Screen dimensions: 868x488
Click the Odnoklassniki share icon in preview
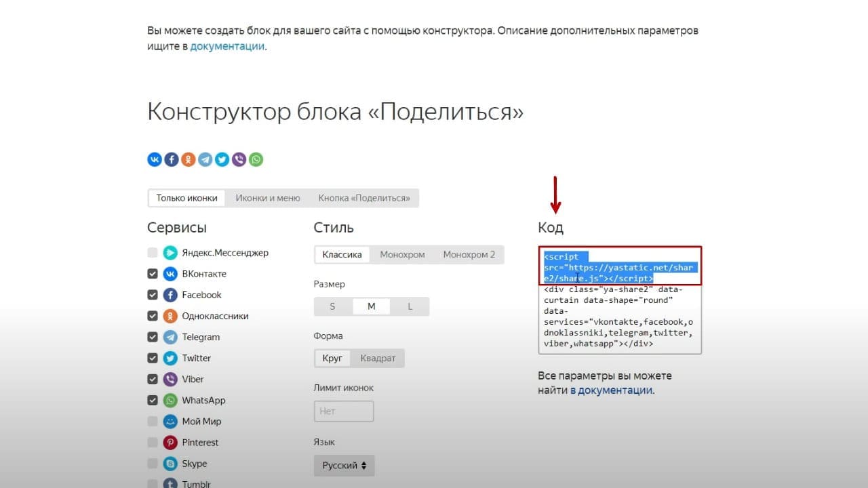tap(189, 159)
